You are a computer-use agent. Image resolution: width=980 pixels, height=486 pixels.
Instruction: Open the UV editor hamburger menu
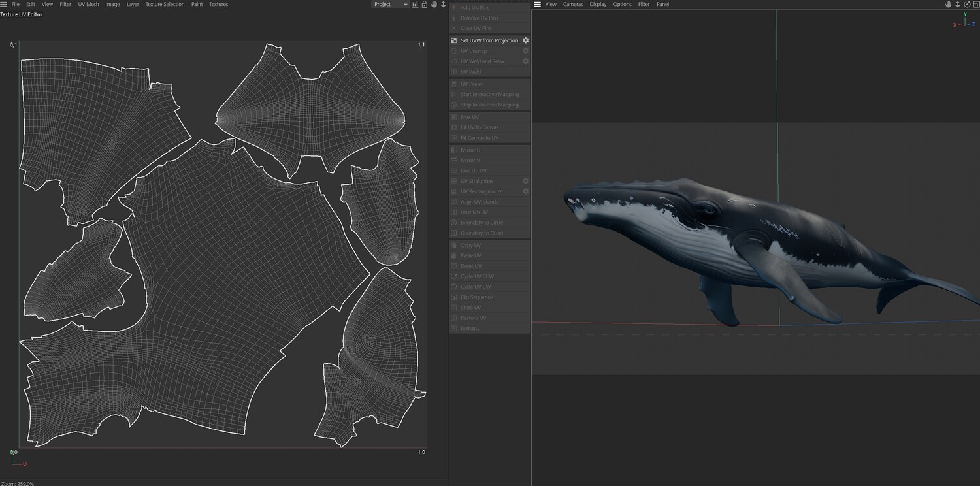pos(4,5)
